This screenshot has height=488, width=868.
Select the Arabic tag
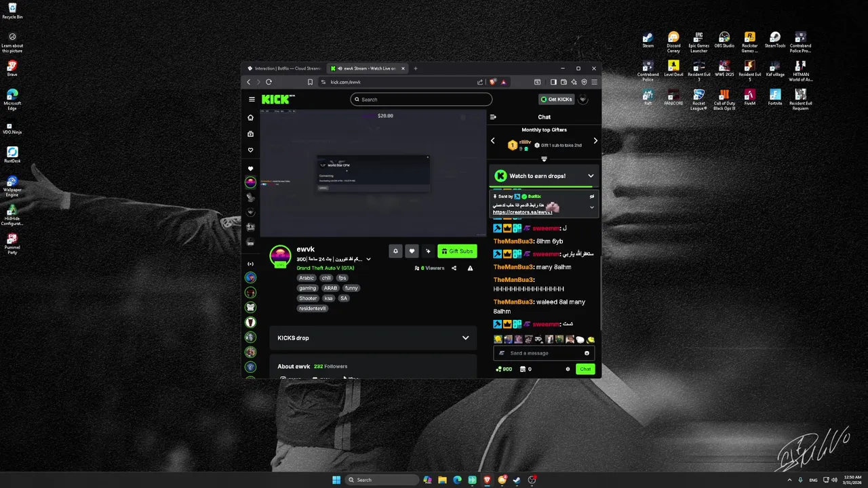point(307,278)
